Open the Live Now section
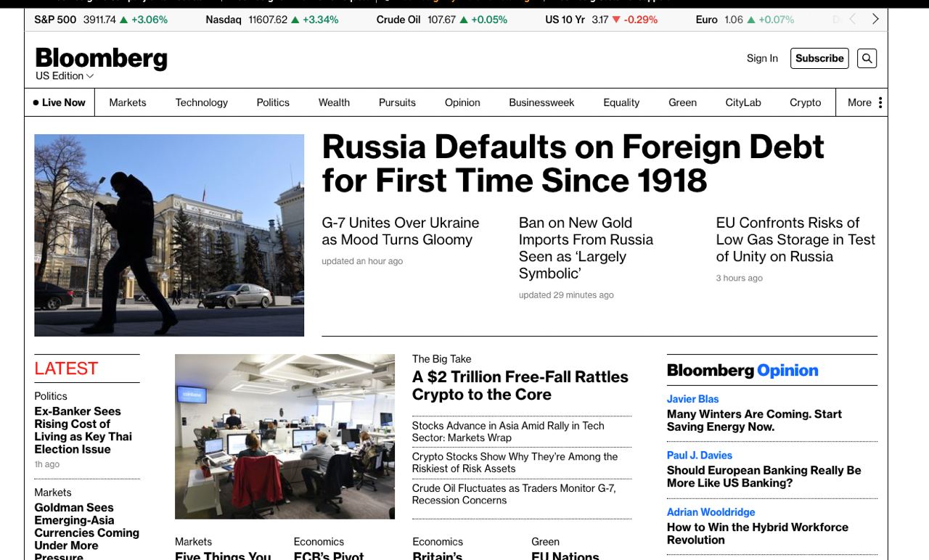This screenshot has height=560, width=929. [x=60, y=102]
